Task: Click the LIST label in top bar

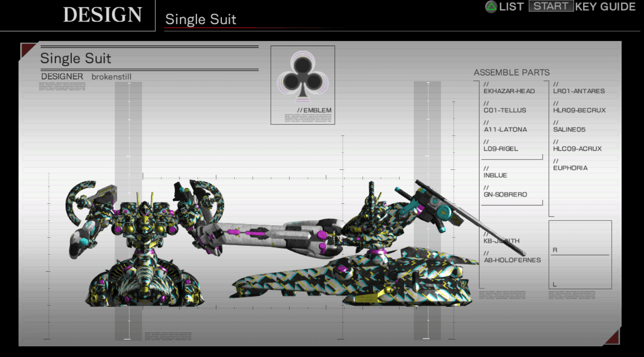Action: (x=511, y=6)
